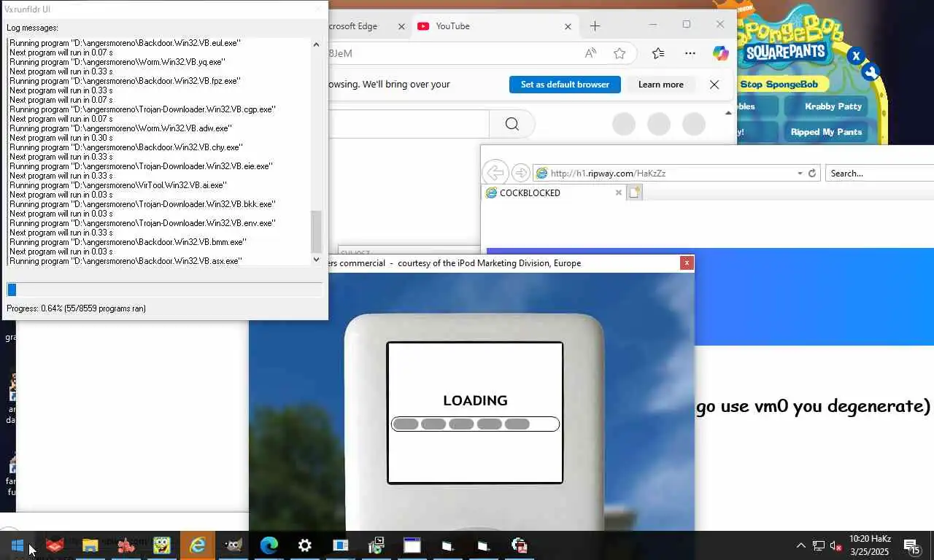Click log line Trojan-Downloader.Win32.VB.cgp.exe

[x=142, y=109]
